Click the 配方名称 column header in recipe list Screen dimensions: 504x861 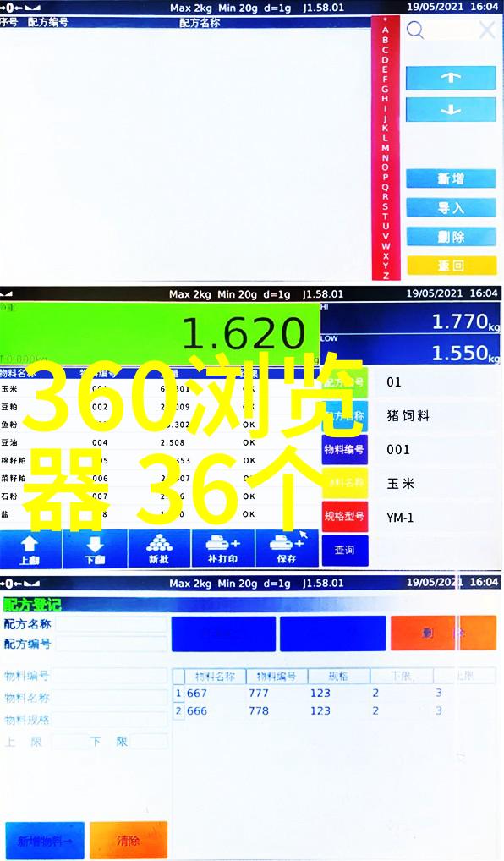[x=200, y=23]
